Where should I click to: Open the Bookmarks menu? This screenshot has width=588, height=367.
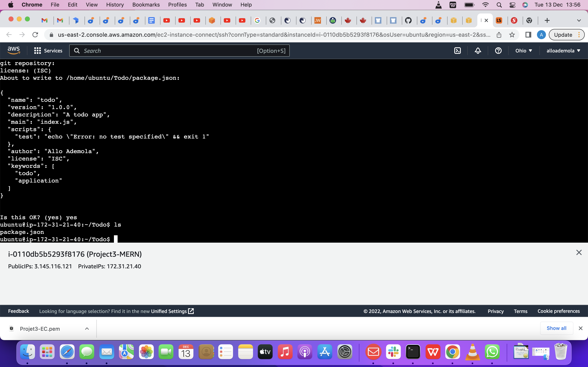(x=146, y=5)
